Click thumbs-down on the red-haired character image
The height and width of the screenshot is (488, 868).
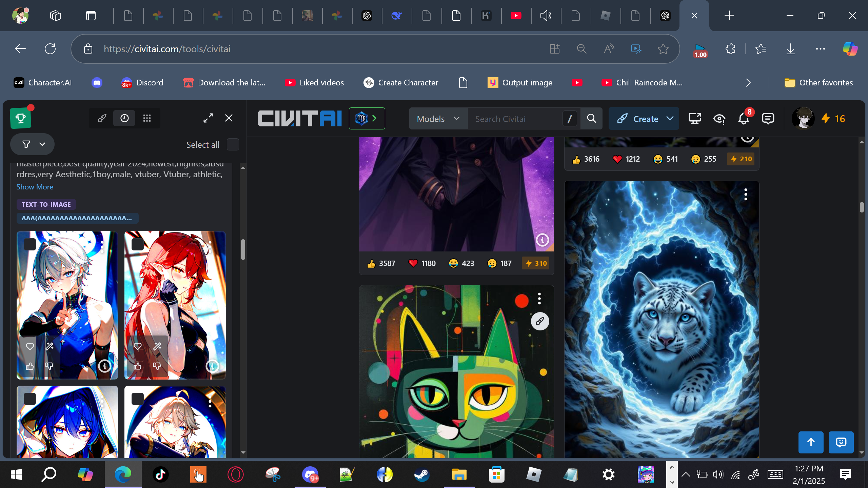click(x=157, y=366)
